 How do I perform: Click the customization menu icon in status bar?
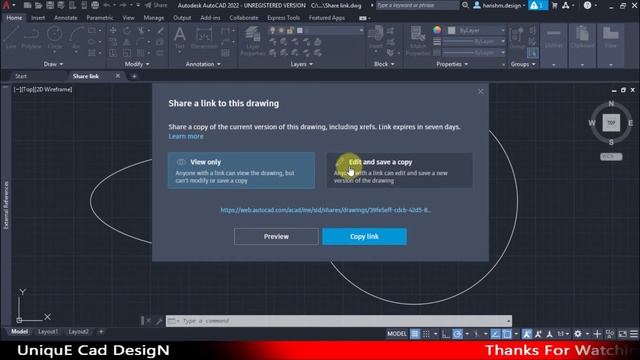(633, 334)
